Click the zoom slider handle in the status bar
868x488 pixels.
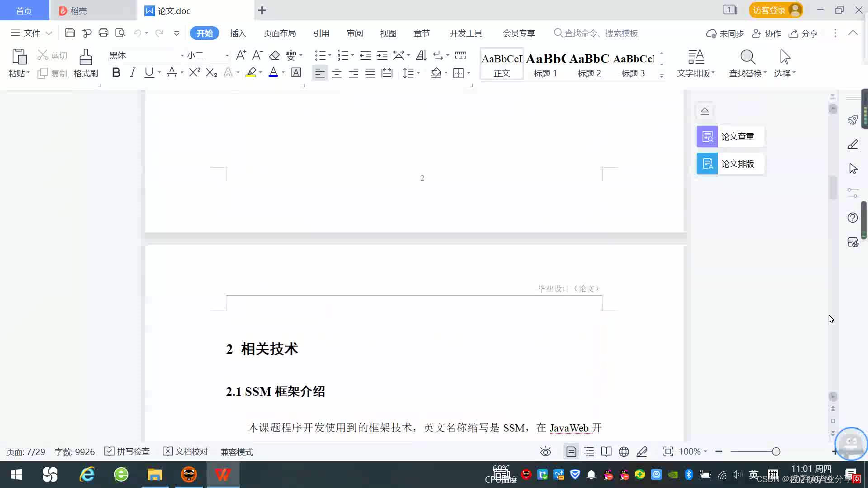pos(776,451)
